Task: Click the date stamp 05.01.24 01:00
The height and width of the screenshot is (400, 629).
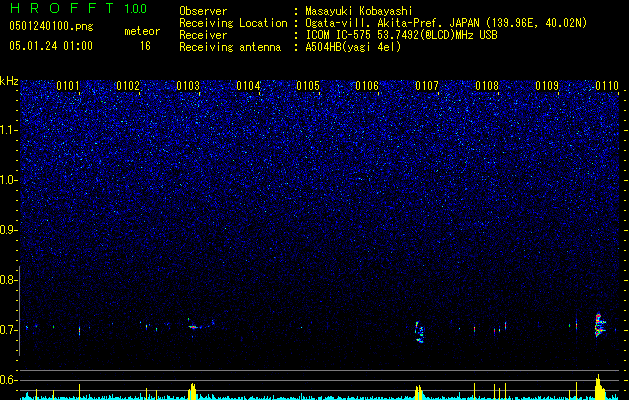Action: click(51, 46)
